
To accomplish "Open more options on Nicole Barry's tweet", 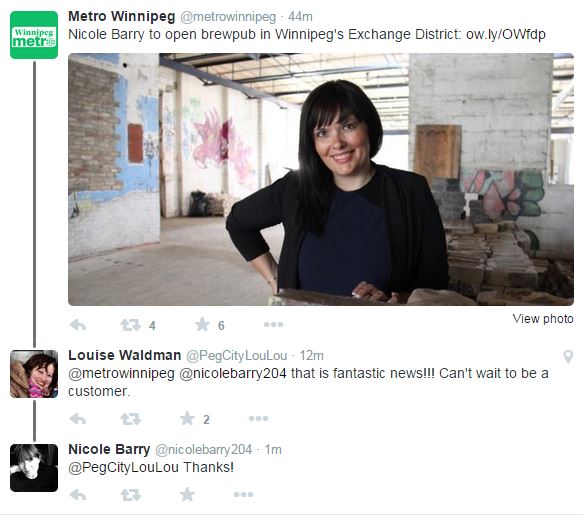I will point(244,495).
